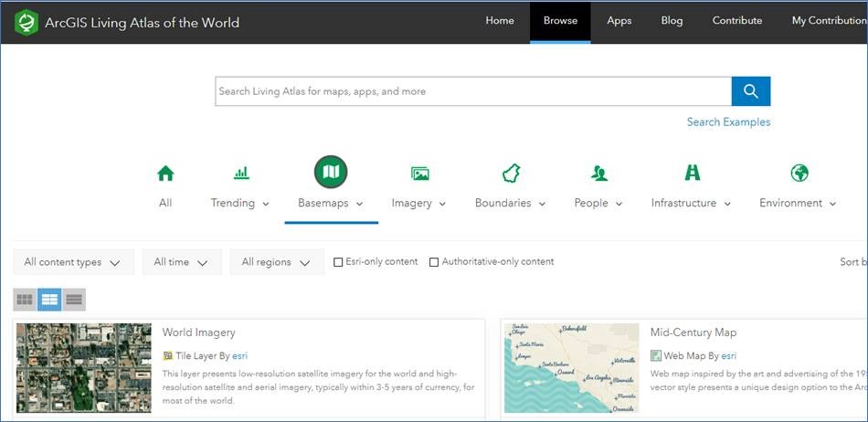868x422 pixels.
Task: Click the Web Map type icon
Action: pos(656,355)
